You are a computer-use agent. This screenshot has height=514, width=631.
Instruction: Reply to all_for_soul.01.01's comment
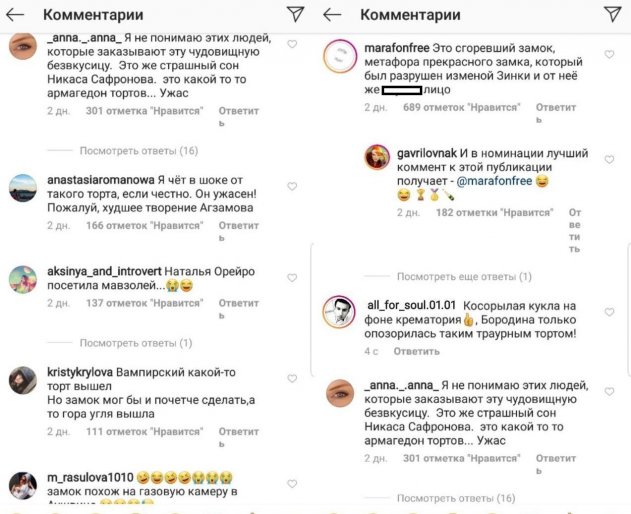coord(416,351)
